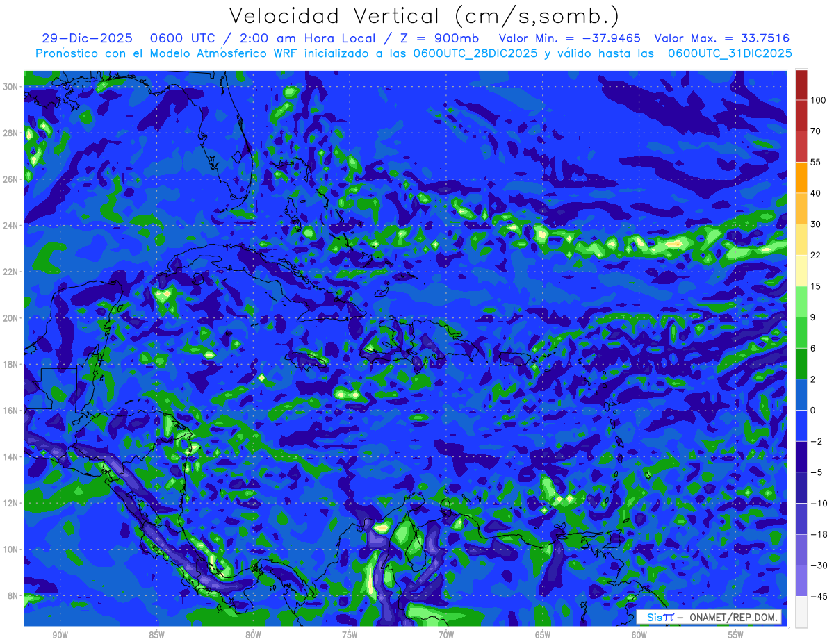Click the '24N' latitude label

(11, 226)
